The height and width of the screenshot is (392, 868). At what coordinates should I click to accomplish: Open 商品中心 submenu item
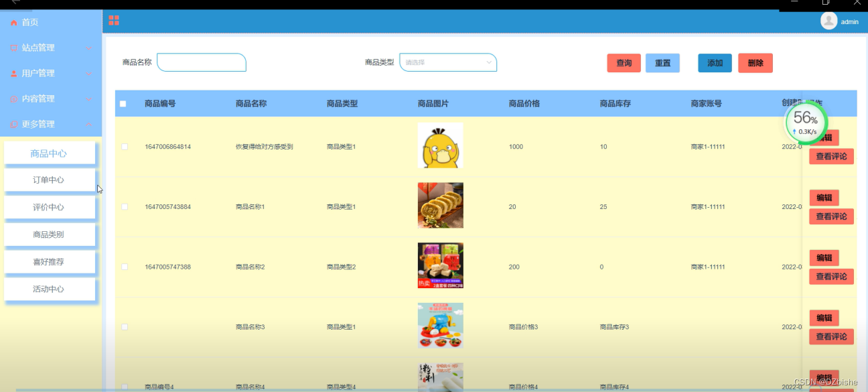click(x=49, y=153)
